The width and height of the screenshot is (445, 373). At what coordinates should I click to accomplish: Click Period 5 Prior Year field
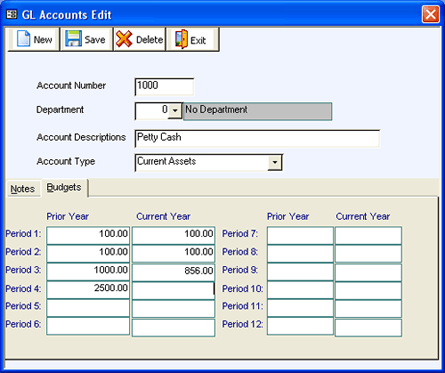(88, 308)
